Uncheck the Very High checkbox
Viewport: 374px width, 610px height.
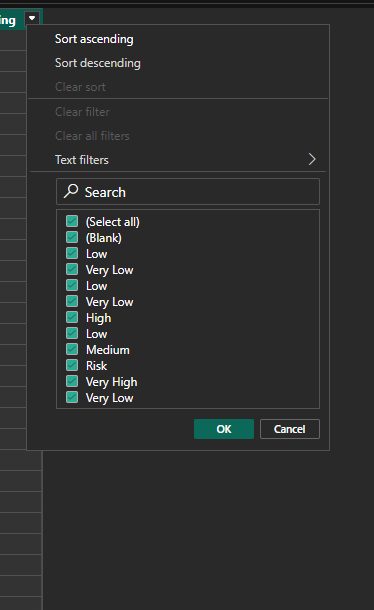point(72,381)
